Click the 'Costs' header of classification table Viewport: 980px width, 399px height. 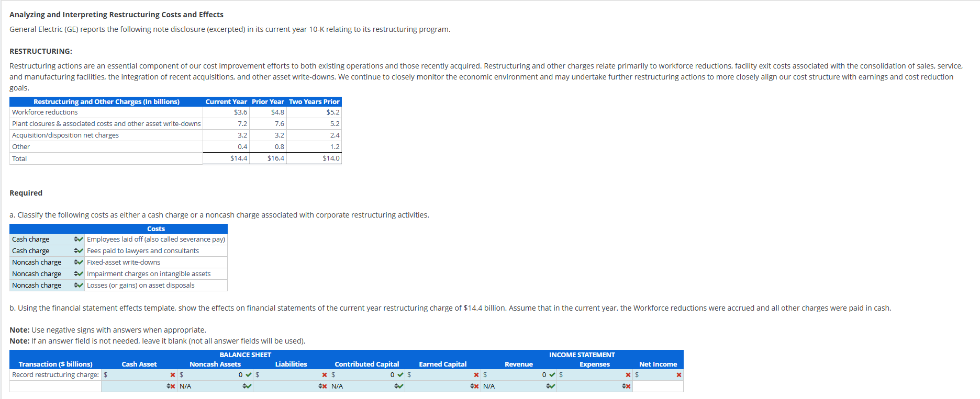point(156,229)
